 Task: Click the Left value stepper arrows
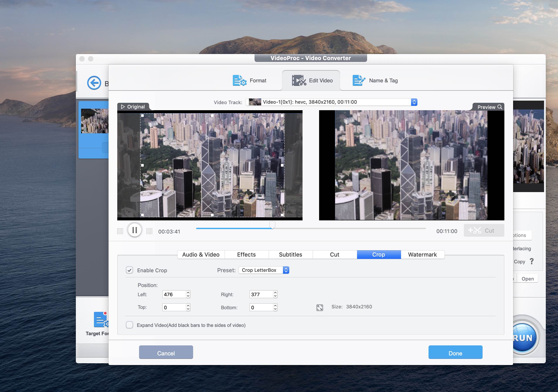click(x=188, y=294)
